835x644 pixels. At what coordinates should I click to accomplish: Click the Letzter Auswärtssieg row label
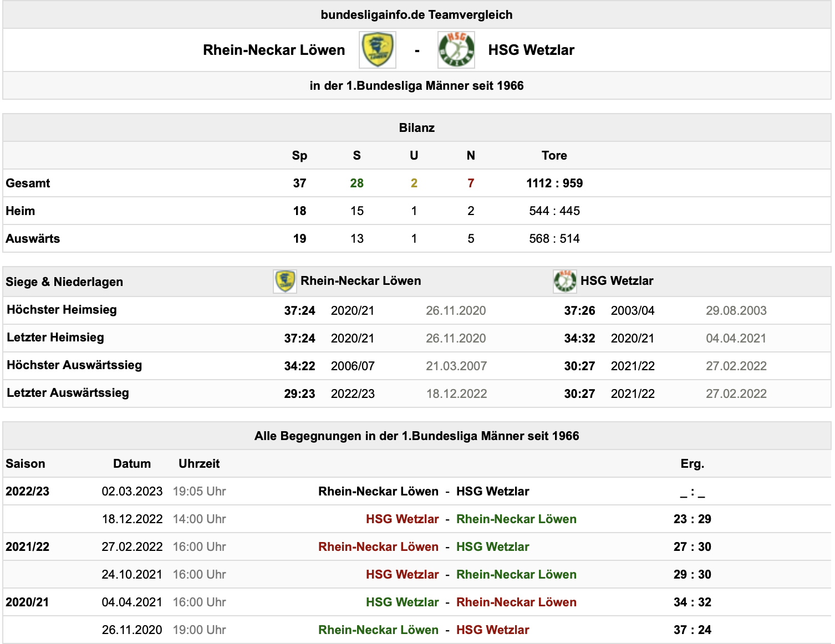point(68,393)
